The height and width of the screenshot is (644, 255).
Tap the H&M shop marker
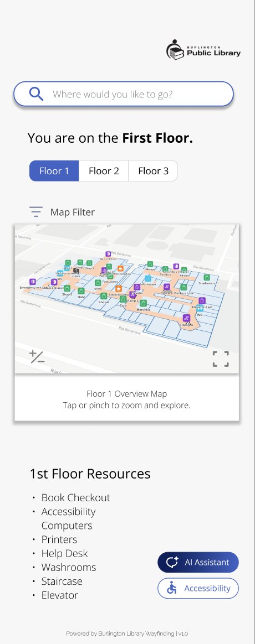point(81,291)
